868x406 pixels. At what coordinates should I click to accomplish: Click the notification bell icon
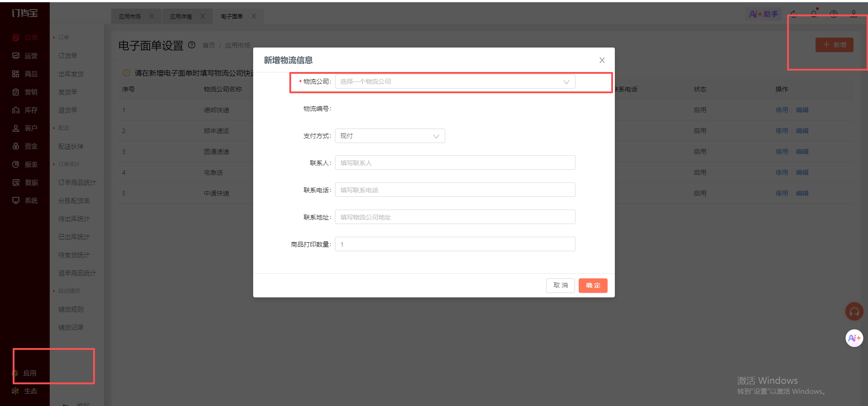(x=814, y=14)
